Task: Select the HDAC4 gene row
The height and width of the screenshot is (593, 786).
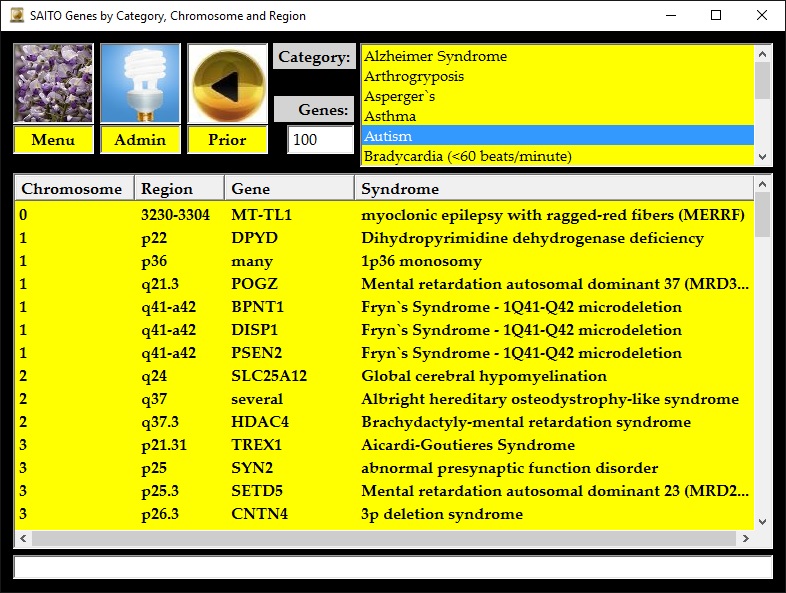Action: click(258, 422)
